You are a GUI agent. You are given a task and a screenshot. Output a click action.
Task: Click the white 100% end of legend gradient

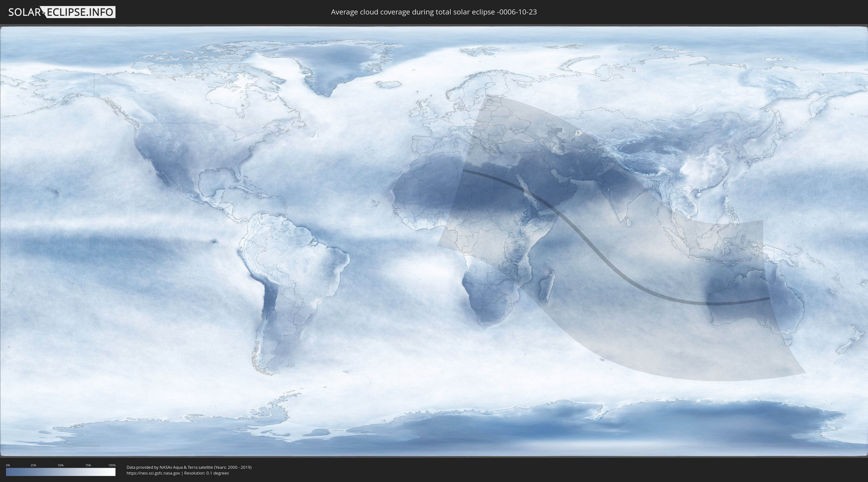coord(113,472)
